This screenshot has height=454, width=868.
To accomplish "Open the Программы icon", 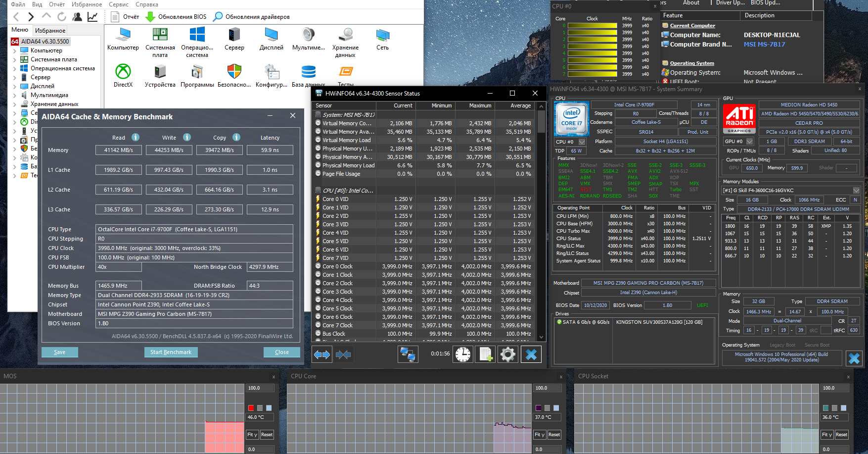I will point(197,71).
